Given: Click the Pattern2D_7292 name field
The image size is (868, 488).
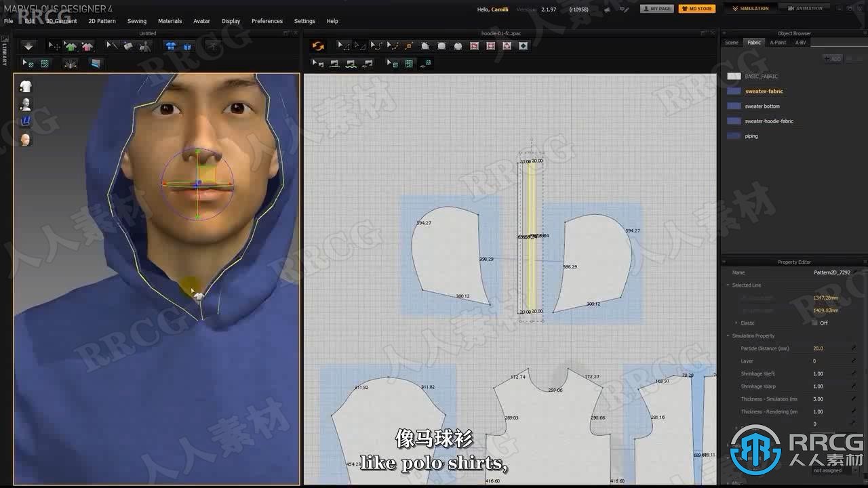Looking at the screenshot, I should pos(831,272).
